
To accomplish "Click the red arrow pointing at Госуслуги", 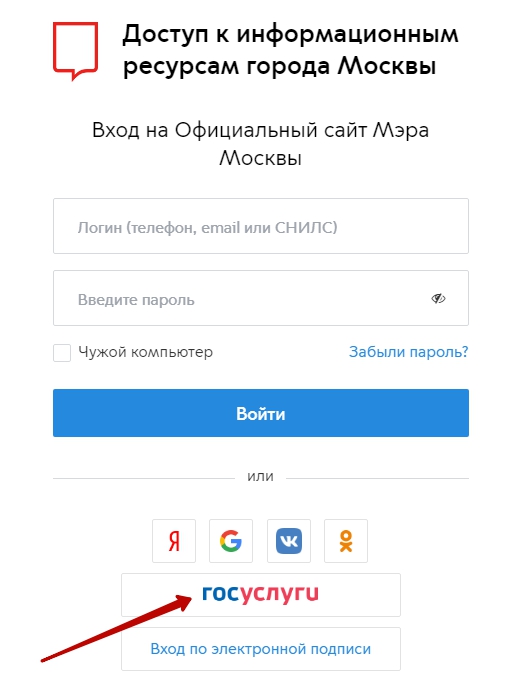I will 116,629.
